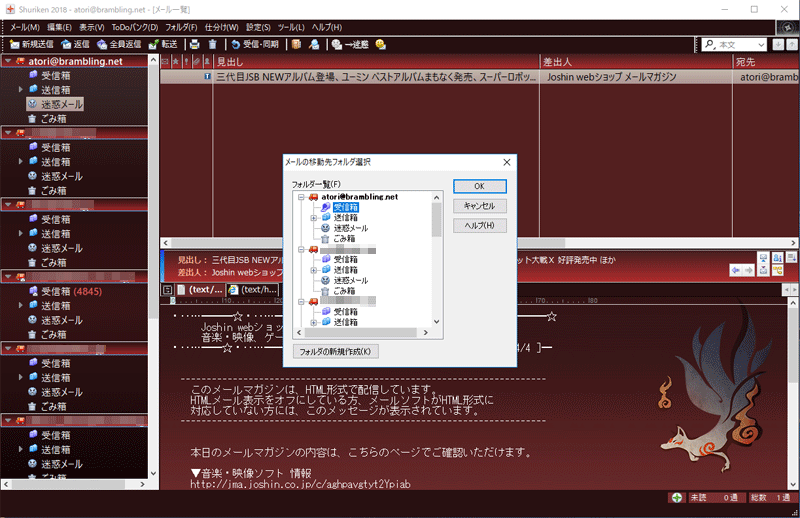Click the 全員返信 (reply all) toolbar icon
The width and height of the screenshot is (800, 518).
click(x=118, y=44)
